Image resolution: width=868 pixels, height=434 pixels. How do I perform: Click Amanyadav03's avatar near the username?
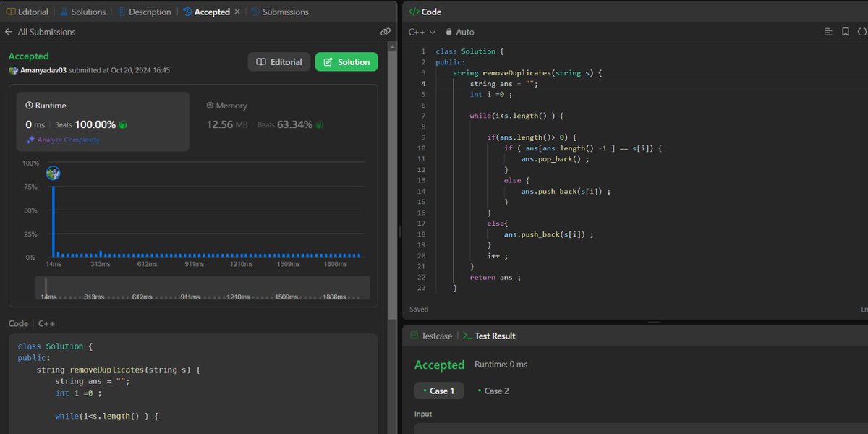(13, 70)
